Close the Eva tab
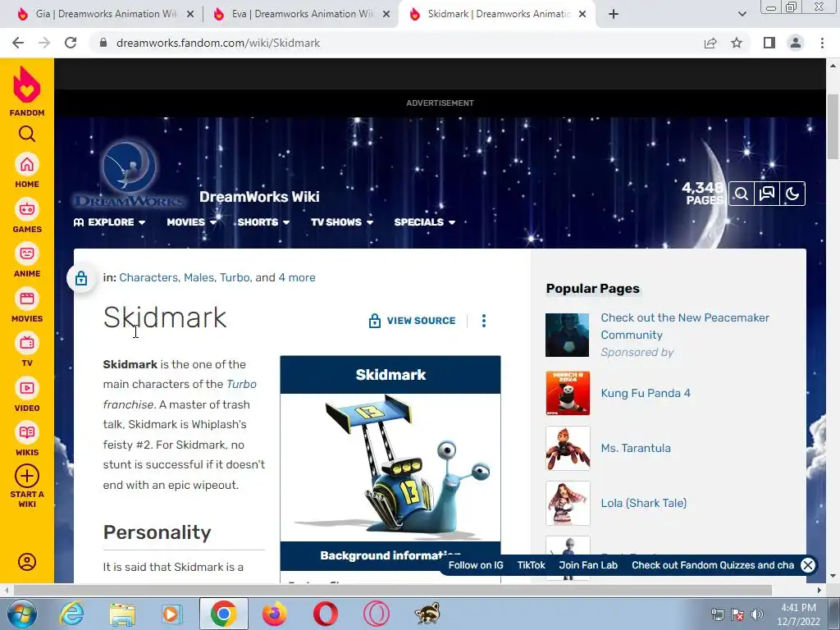This screenshot has width=840, height=630. 386,14
